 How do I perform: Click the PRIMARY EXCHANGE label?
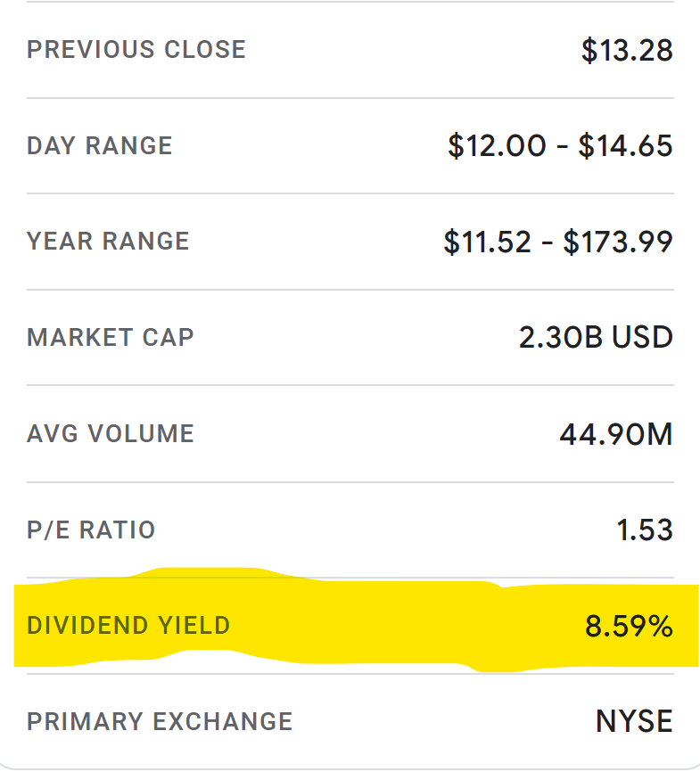pyautogui.click(x=160, y=721)
